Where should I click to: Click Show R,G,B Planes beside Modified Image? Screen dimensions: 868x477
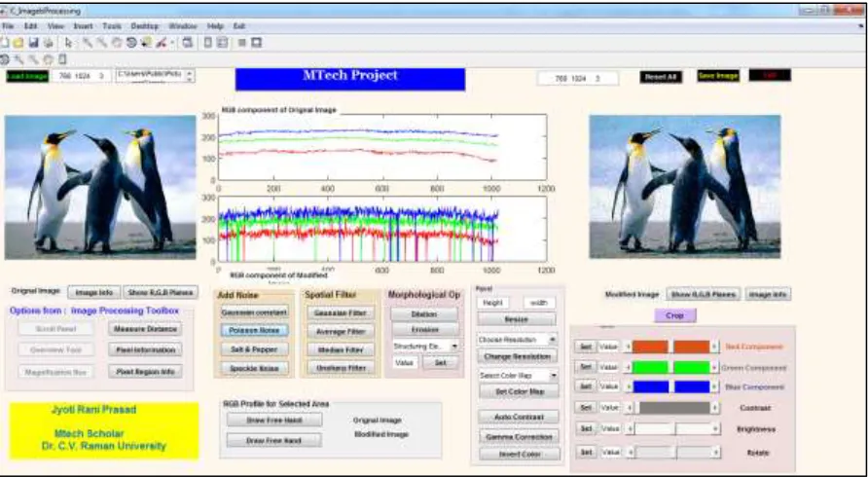(x=704, y=295)
